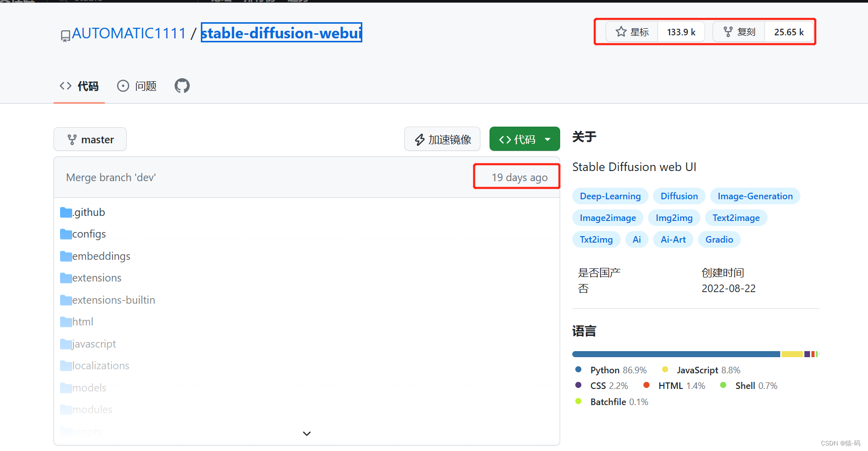Screen dimensions: 868x451
Task: Click the Shell 0.7% language entry
Action: tap(749, 386)
